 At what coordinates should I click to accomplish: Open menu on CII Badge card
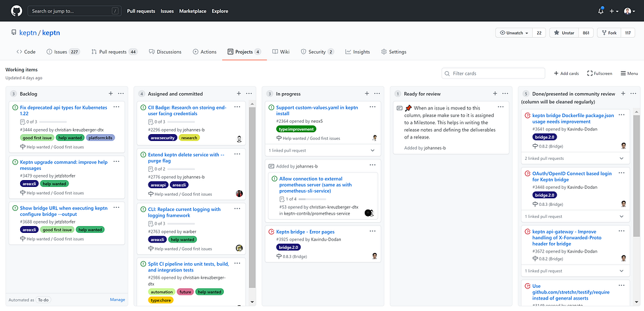pos(237,107)
